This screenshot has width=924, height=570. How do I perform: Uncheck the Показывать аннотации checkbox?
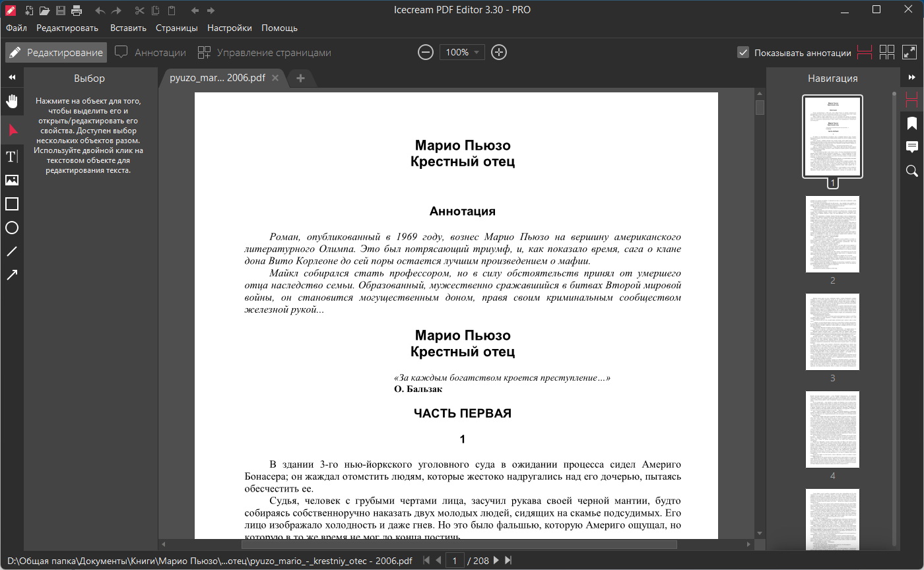(x=743, y=53)
